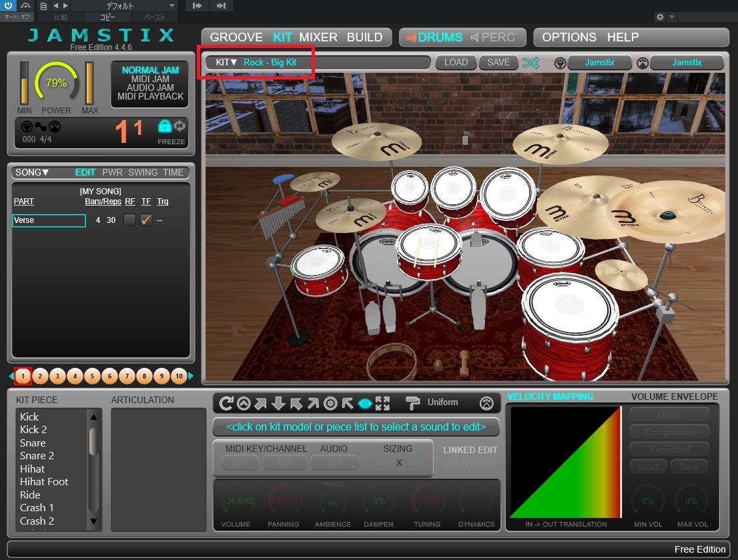Click the gray loop arrows icon by Freeze
Screen dimensions: 738x560
point(179,126)
